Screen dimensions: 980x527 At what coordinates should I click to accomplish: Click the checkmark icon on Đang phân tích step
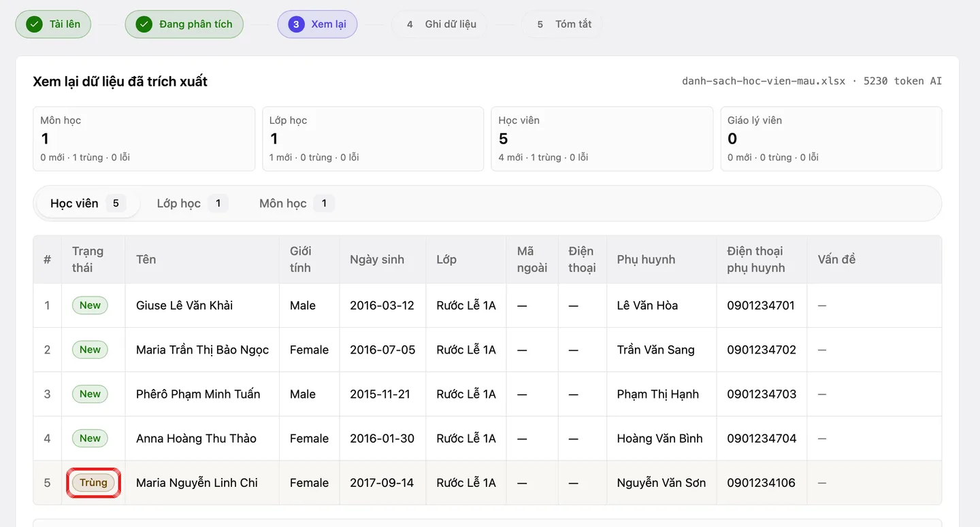tap(144, 24)
